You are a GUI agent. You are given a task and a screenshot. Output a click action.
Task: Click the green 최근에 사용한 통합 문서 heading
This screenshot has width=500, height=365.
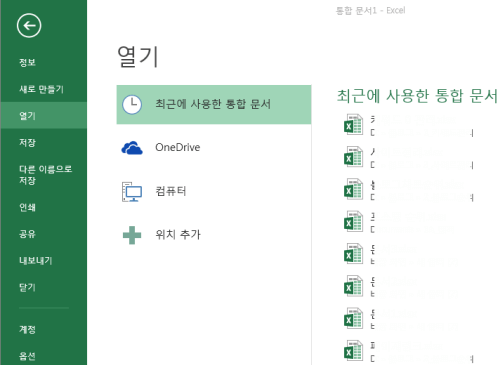tap(417, 96)
